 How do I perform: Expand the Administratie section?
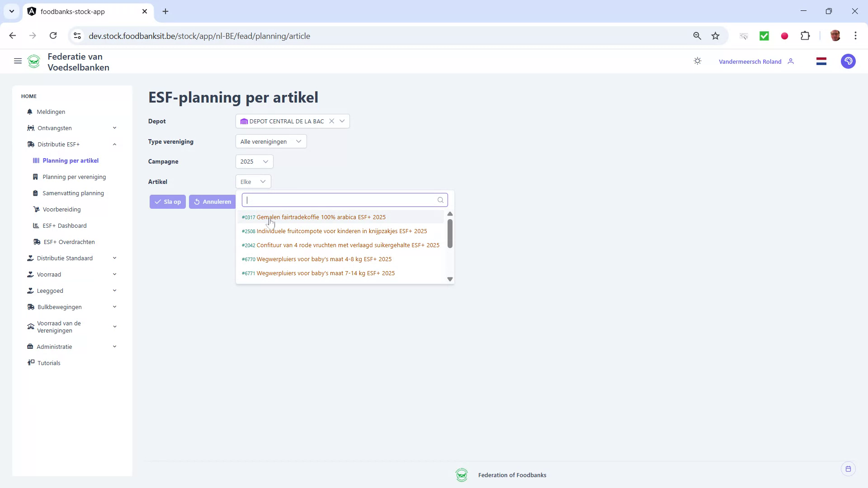pyautogui.click(x=114, y=346)
